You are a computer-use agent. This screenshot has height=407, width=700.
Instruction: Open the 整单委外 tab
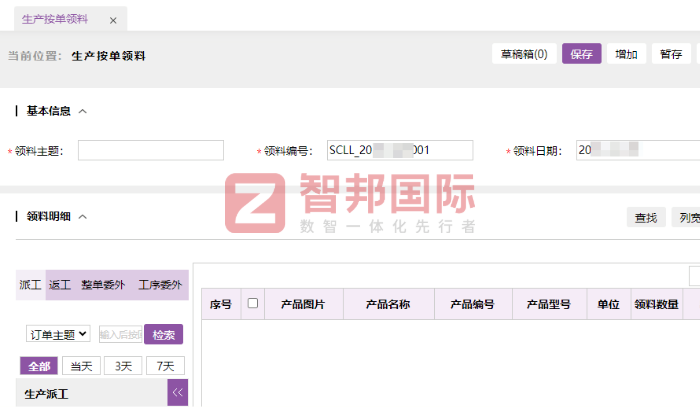pos(102,285)
